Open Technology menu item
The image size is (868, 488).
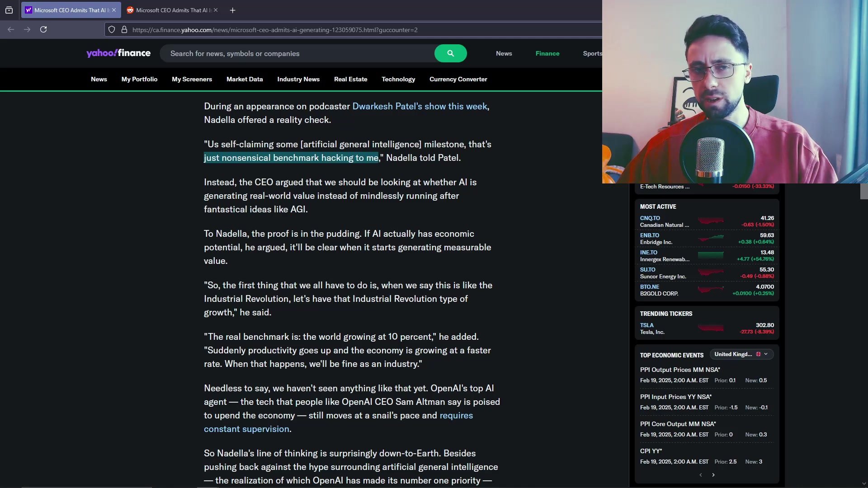398,79
